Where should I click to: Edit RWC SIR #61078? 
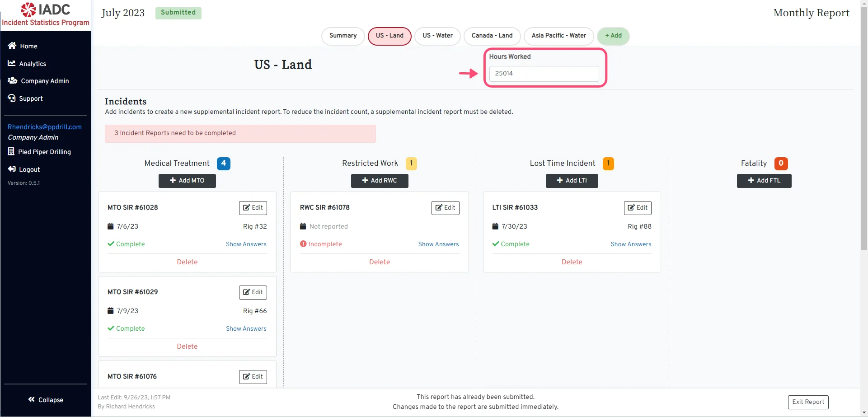tap(446, 208)
